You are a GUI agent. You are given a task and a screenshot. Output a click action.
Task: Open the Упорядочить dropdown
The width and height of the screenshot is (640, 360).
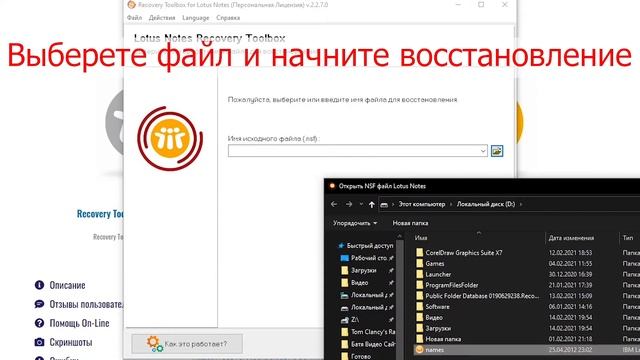[355, 223]
